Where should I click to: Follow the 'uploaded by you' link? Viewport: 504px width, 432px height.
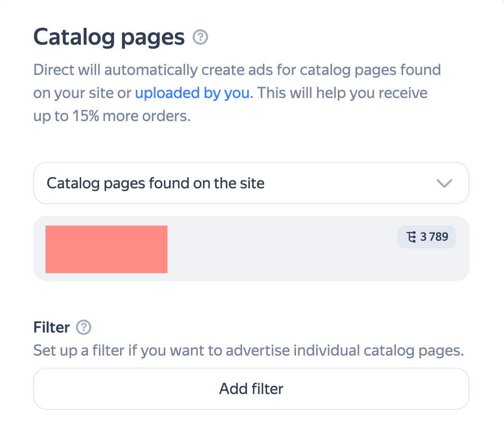[x=192, y=93]
